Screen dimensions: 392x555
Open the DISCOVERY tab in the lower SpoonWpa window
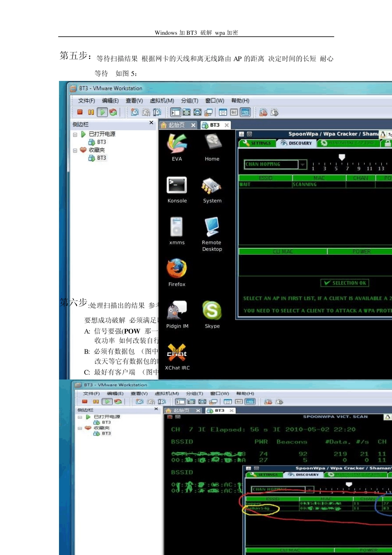click(304, 475)
